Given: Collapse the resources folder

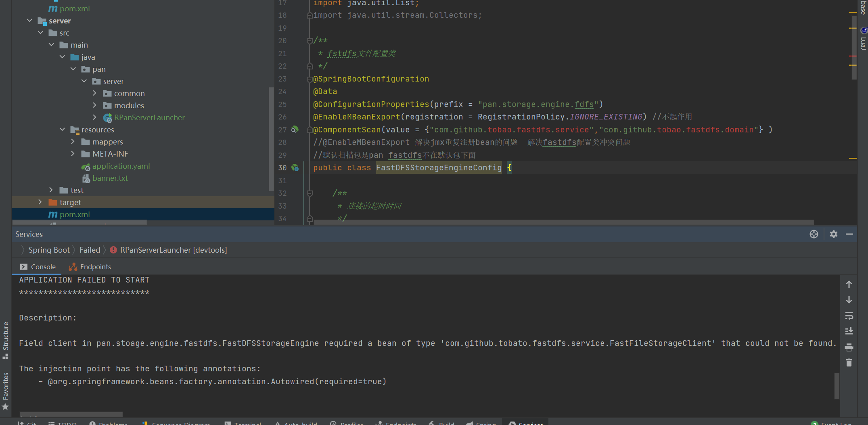Looking at the screenshot, I should click(62, 130).
